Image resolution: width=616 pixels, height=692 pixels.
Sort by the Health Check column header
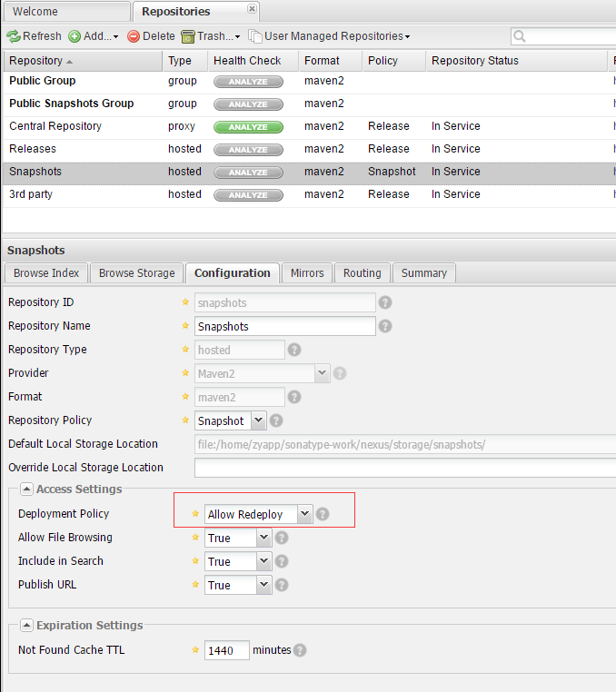253,61
